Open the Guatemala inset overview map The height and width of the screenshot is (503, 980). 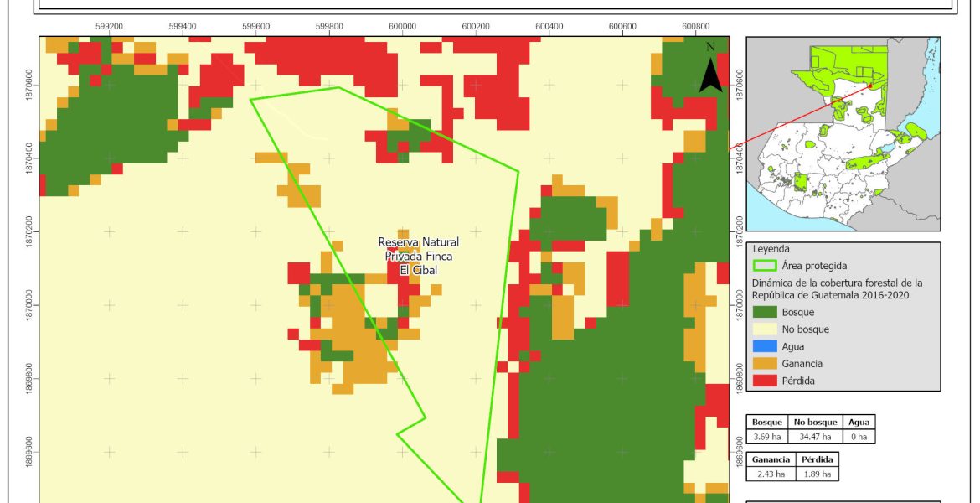[843, 134]
